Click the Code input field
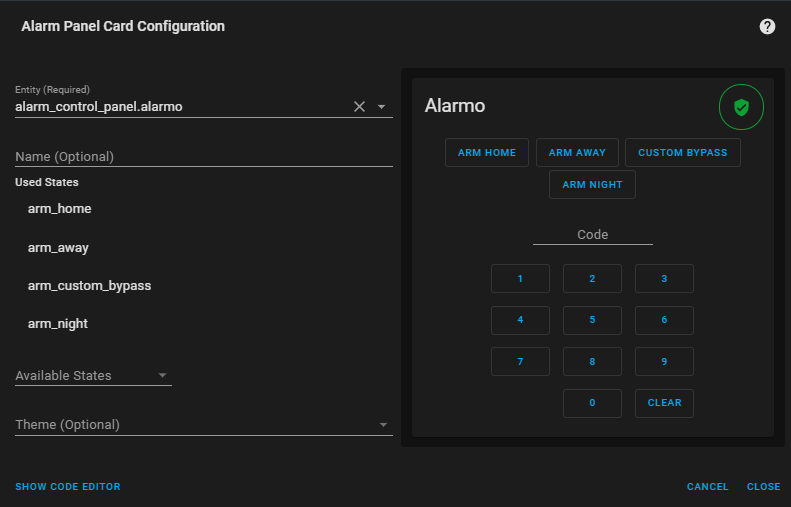This screenshot has height=507, width=791. (593, 235)
